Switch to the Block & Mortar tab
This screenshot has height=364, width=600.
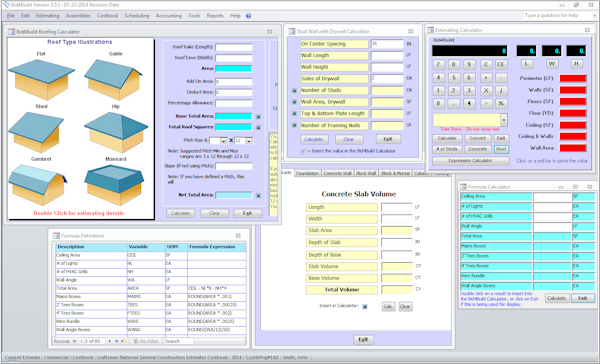point(395,173)
